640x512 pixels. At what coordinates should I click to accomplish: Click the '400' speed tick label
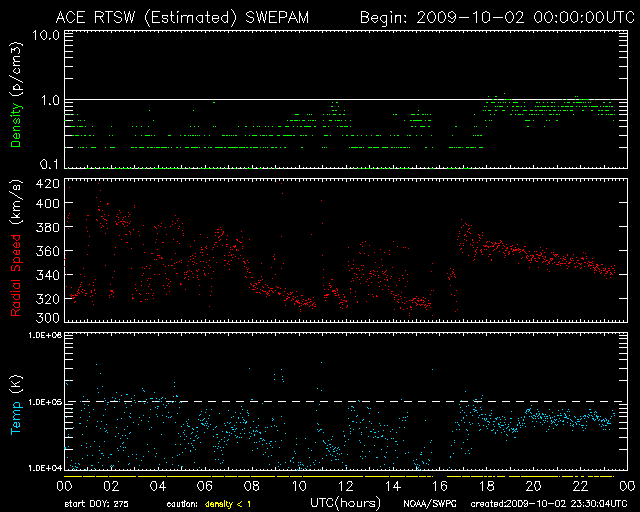(x=48, y=203)
